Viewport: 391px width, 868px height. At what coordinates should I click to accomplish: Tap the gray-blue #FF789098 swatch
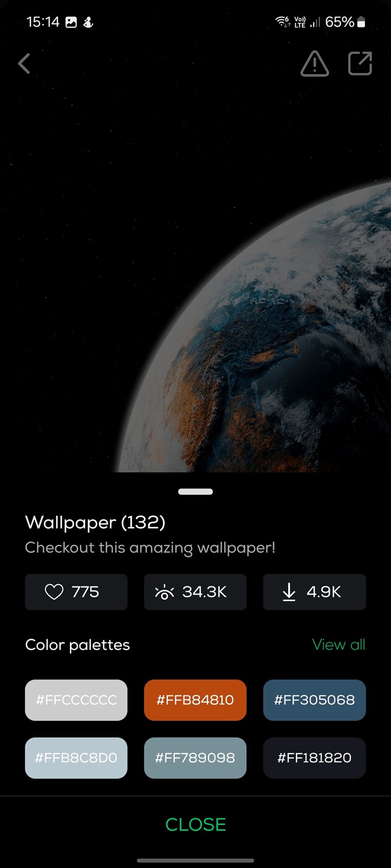click(x=195, y=758)
